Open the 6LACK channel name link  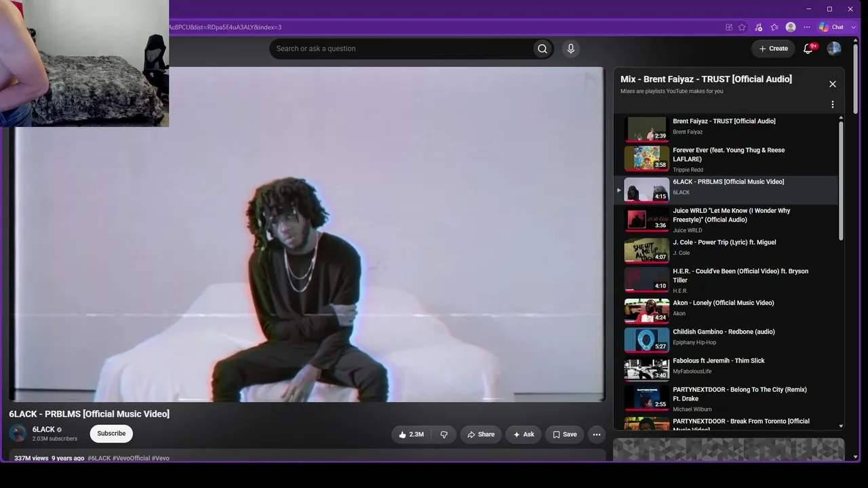pos(43,430)
